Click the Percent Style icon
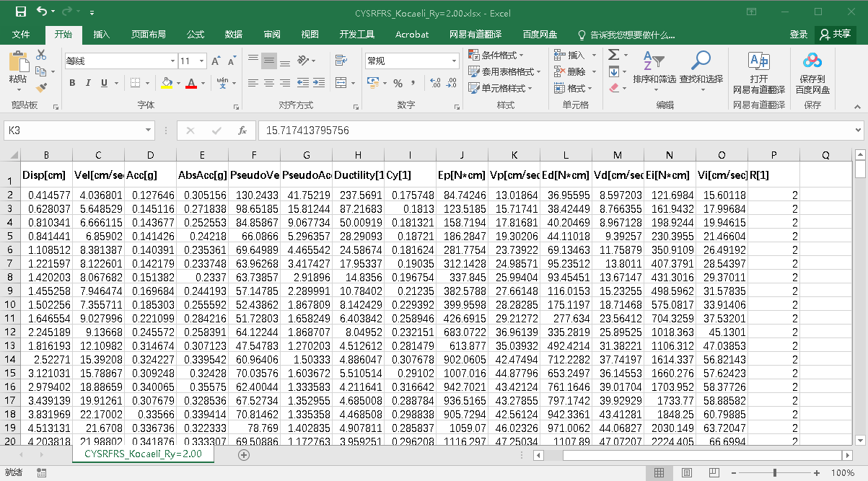 (x=398, y=84)
